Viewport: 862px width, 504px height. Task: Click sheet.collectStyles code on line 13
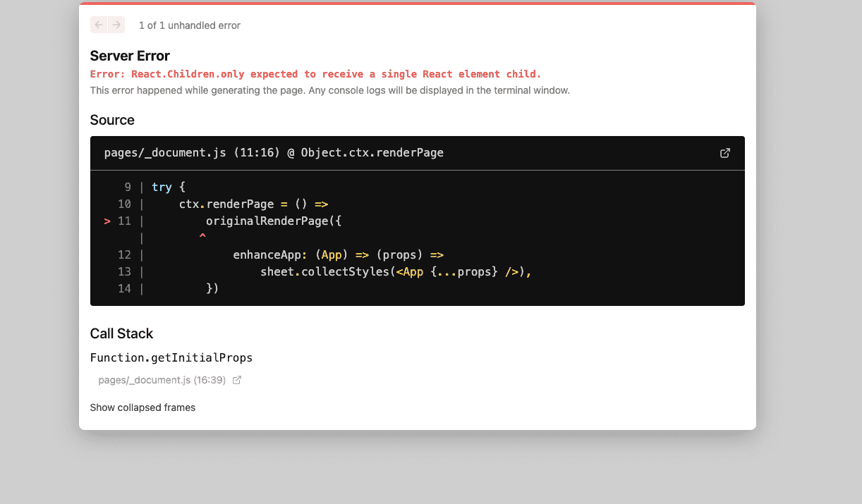[x=324, y=271]
